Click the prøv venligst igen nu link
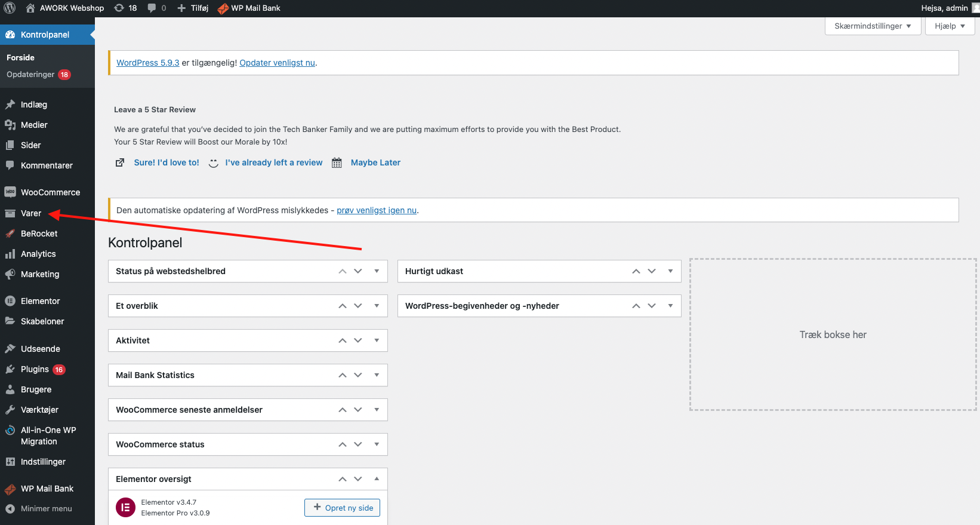Viewport: 980px width, 525px height. tap(377, 210)
